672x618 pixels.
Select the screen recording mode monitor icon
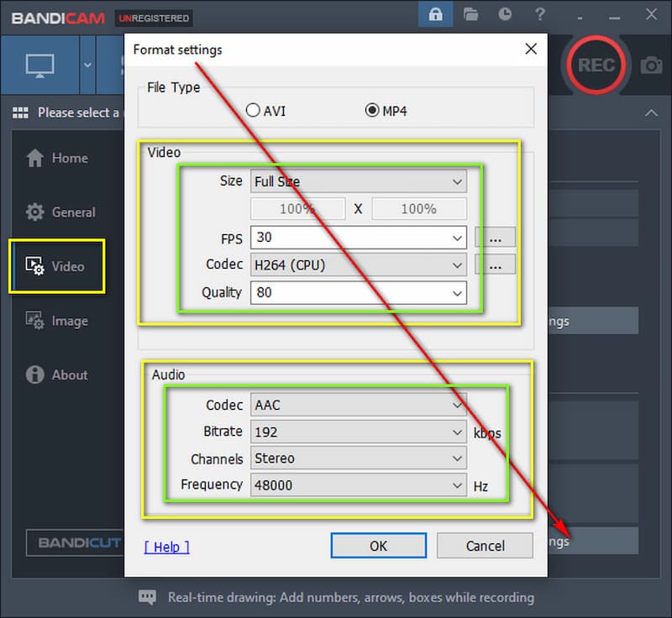pyautogui.click(x=39, y=65)
